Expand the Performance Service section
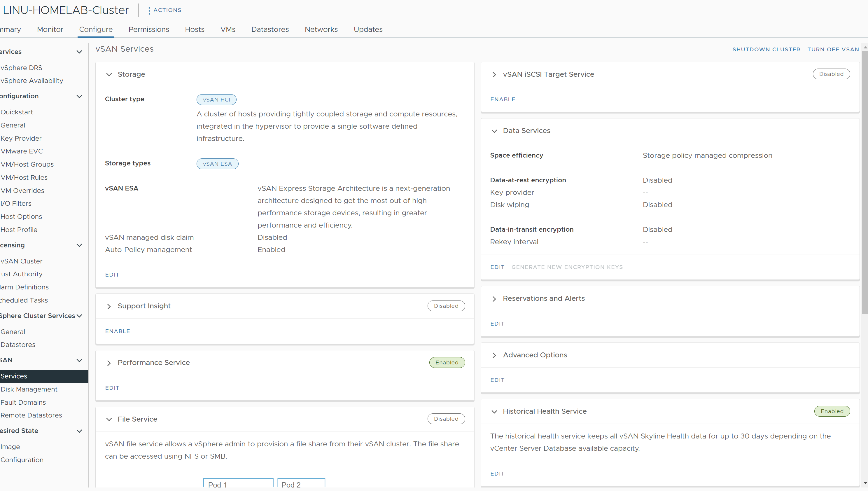868x491 pixels. click(109, 363)
